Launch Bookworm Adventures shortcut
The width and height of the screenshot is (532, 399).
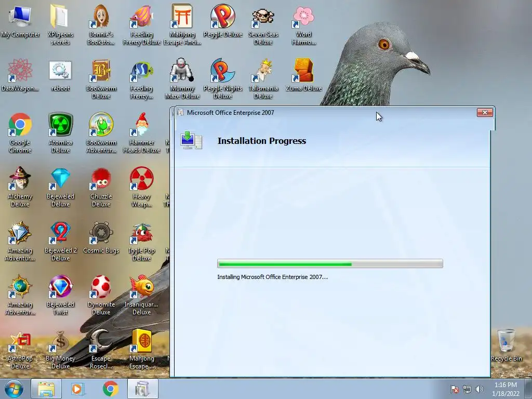coord(101,133)
